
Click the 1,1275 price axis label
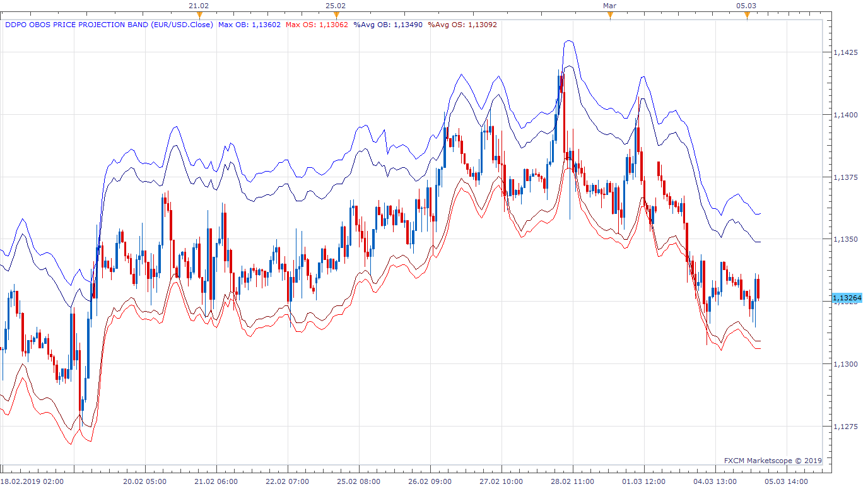845,427
